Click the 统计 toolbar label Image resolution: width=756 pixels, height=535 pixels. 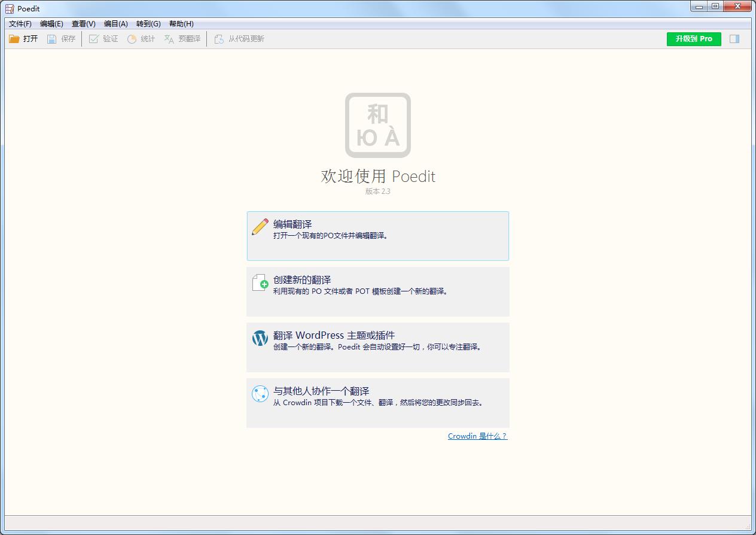(148, 39)
